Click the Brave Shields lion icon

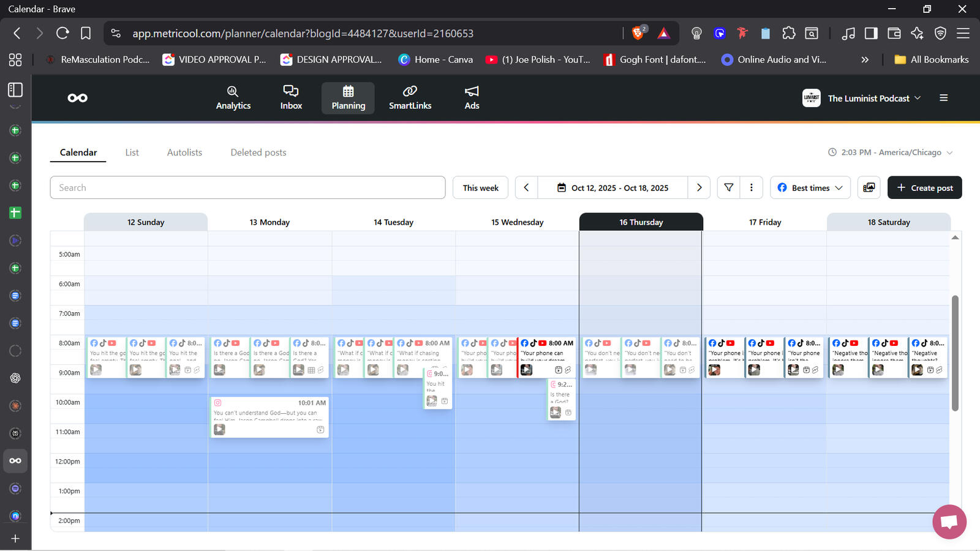(639, 33)
